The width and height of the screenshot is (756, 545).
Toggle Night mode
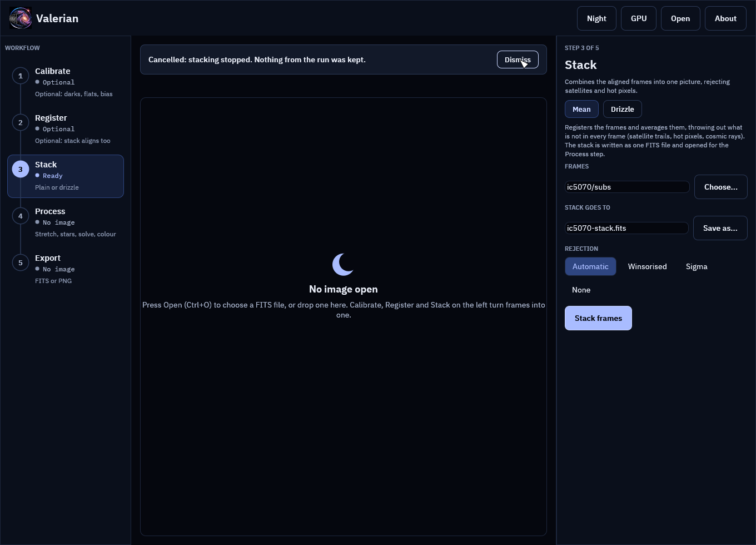pos(596,18)
